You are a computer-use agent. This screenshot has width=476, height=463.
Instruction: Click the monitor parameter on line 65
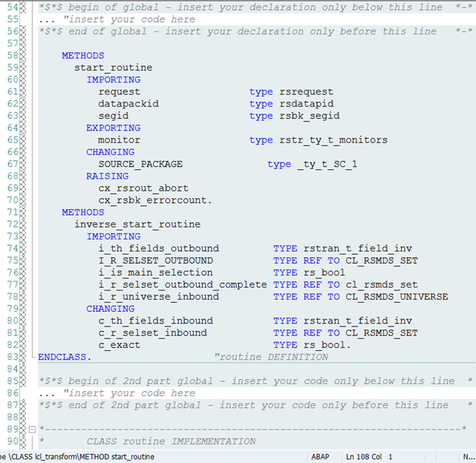click(x=119, y=140)
